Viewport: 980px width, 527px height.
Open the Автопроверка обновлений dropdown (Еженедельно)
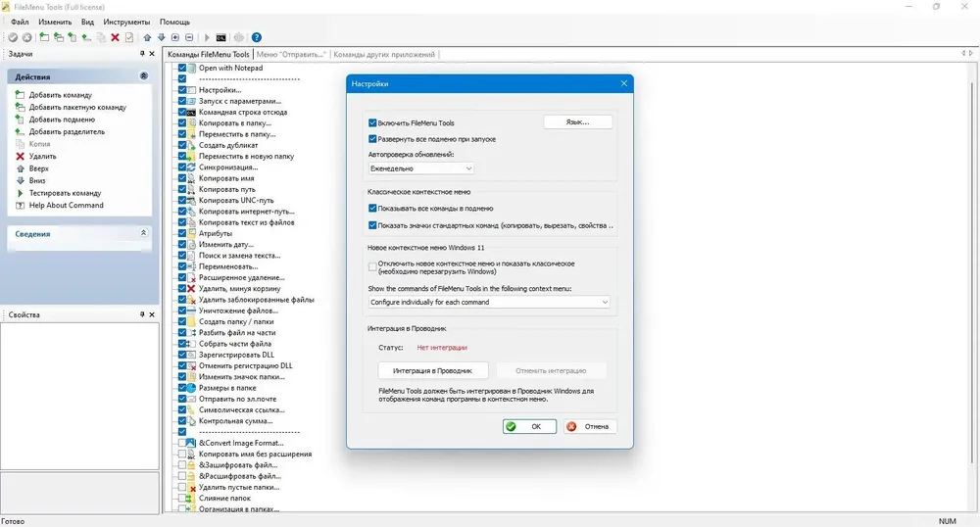click(420, 168)
